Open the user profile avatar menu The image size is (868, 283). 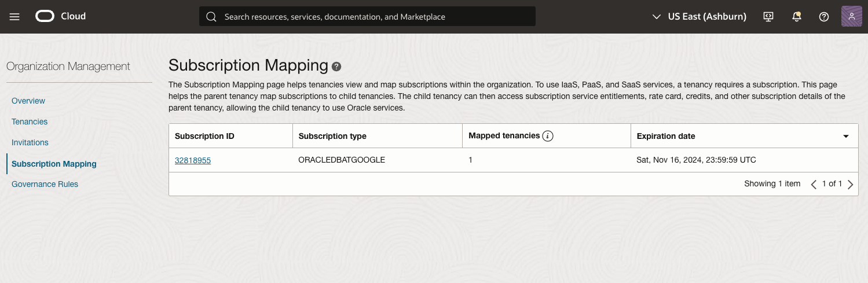tap(851, 17)
